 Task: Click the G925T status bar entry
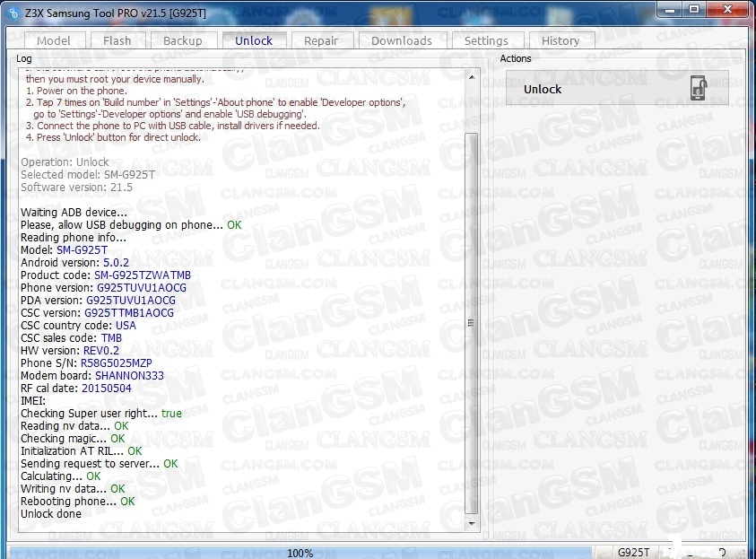[x=633, y=553]
